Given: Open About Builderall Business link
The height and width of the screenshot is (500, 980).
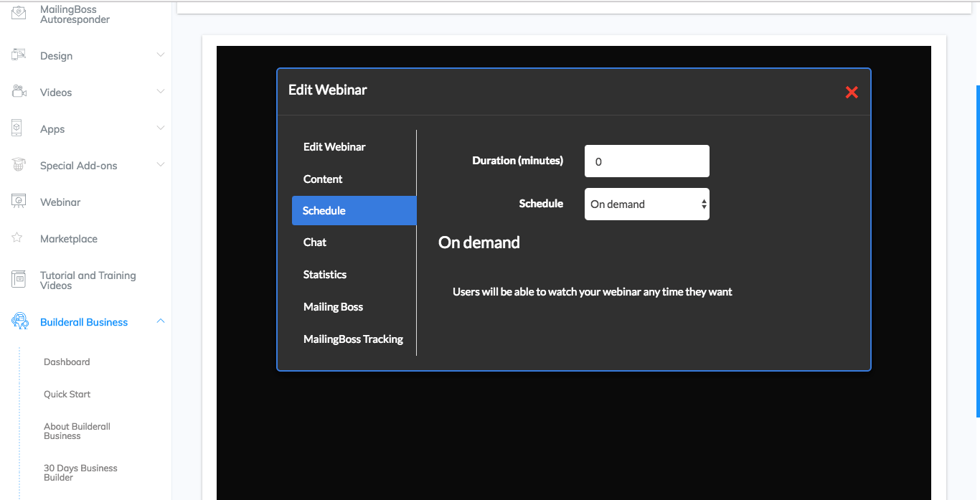Looking at the screenshot, I should click(77, 430).
